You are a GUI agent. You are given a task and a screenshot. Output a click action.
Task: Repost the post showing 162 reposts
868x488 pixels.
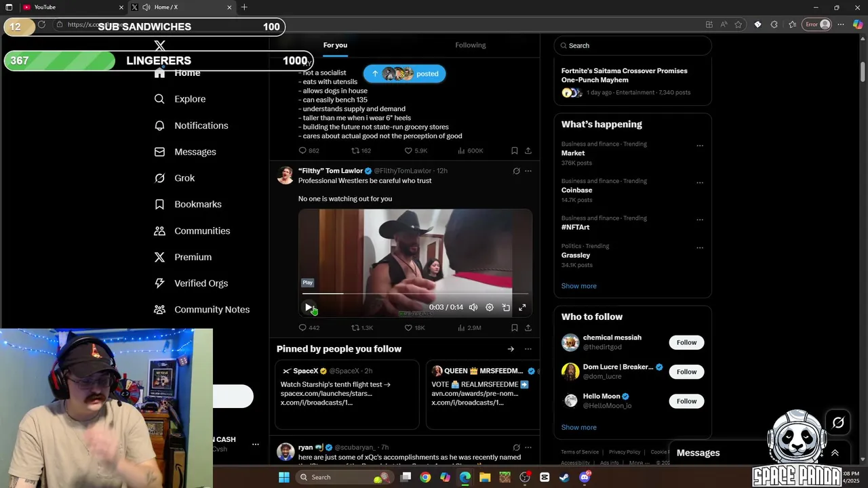tap(361, 150)
